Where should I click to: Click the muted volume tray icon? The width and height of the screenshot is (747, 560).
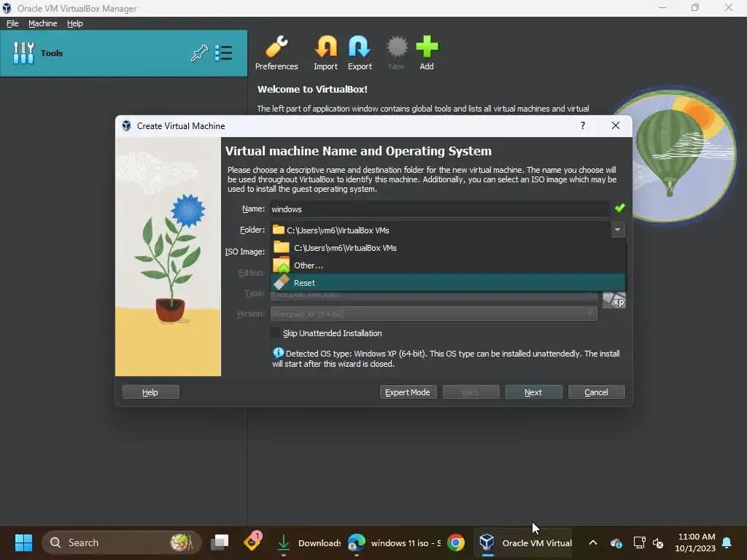[x=658, y=542]
